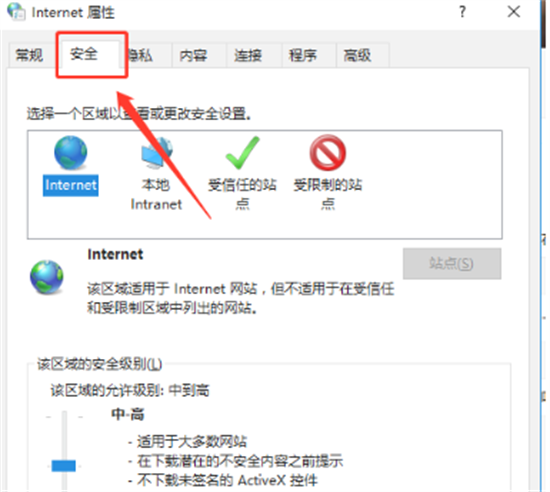This screenshot has height=492, width=550.
Task: Select the 受限制的站点 red prohibited icon
Action: 328,153
